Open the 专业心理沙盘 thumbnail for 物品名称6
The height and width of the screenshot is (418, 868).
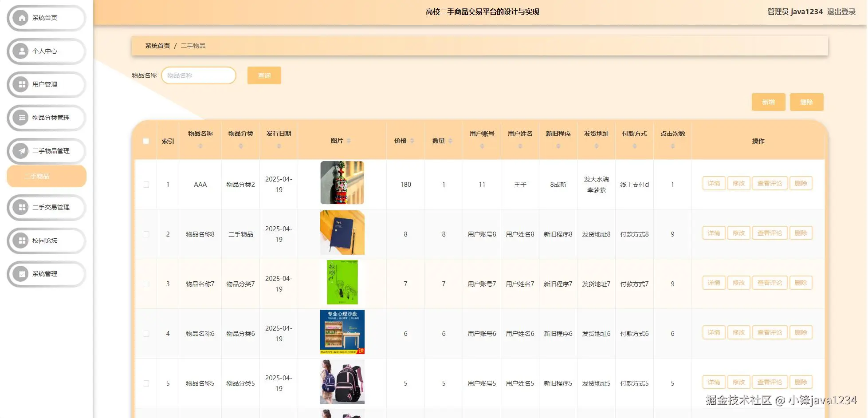342,332
